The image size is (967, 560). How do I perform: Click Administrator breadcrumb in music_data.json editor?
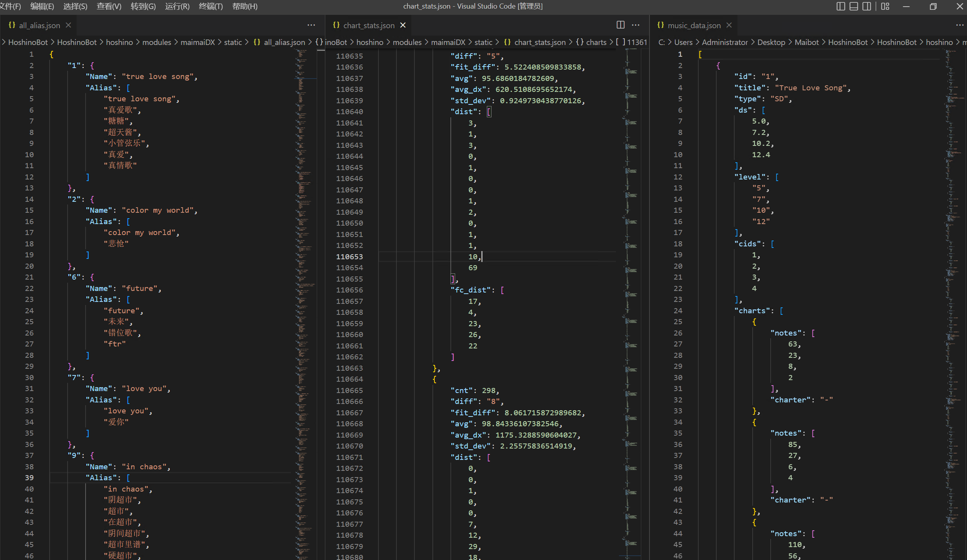(725, 42)
